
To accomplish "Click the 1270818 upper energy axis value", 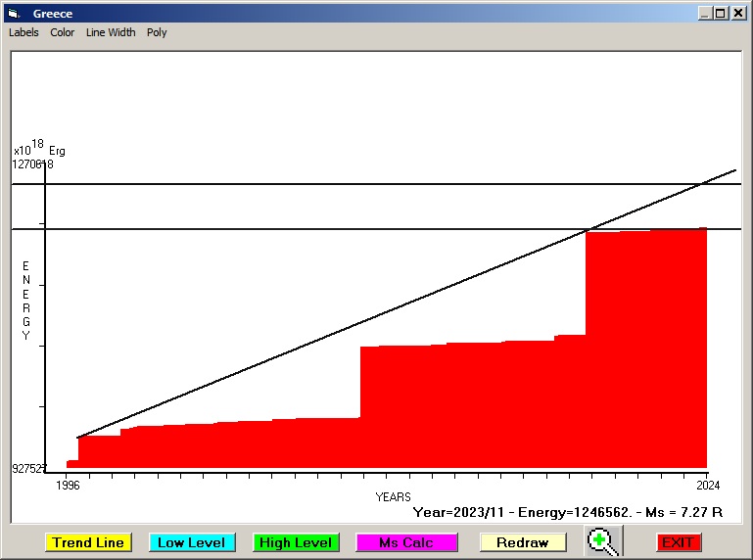I will tap(33, 164).
